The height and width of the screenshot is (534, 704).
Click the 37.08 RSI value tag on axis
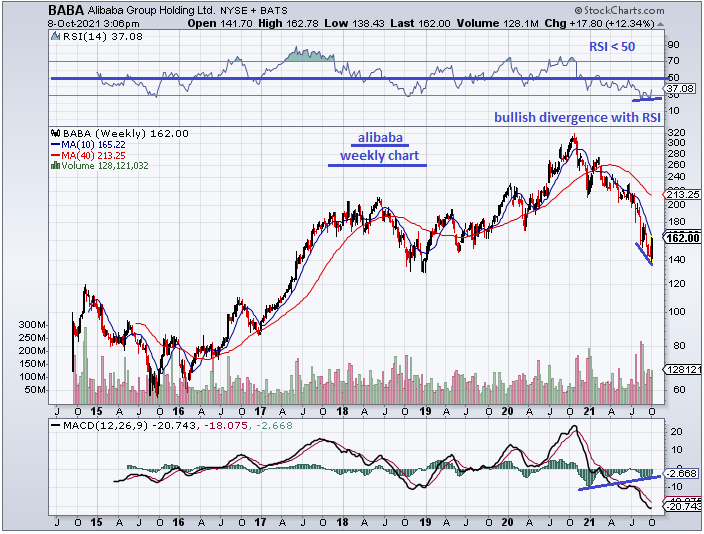click(681, 88)
